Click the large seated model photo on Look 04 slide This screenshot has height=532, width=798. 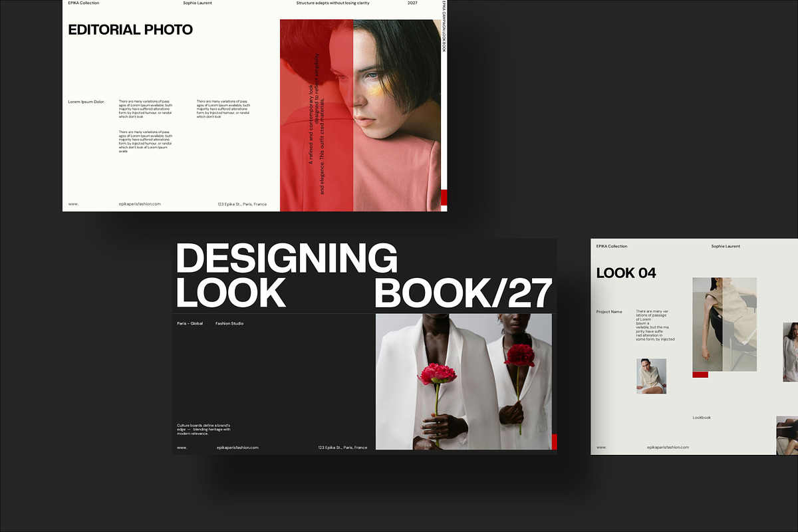tap(724, 325)
